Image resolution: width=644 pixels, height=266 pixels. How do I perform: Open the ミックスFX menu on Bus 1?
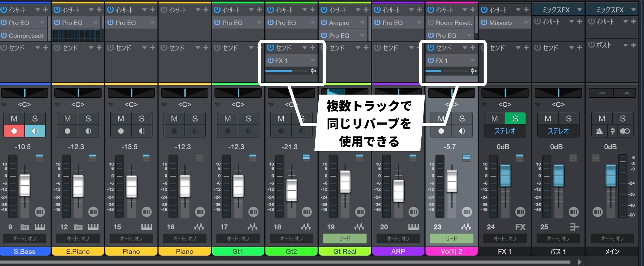[x=580, y=10]
